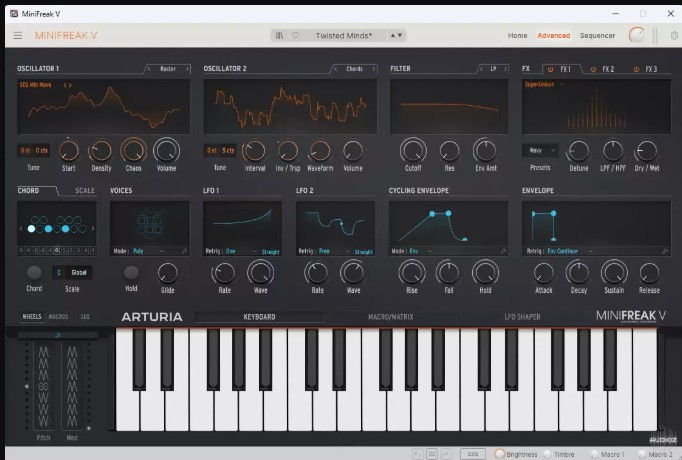682x460 pixels.
Task: Open settings gear in top right
Action: tap(674, 36)
